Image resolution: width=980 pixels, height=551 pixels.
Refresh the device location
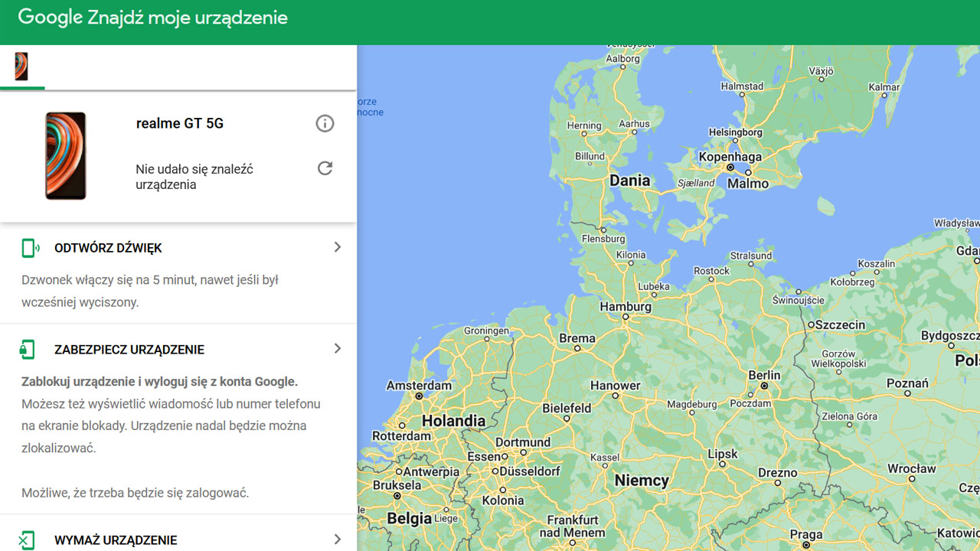325,168
